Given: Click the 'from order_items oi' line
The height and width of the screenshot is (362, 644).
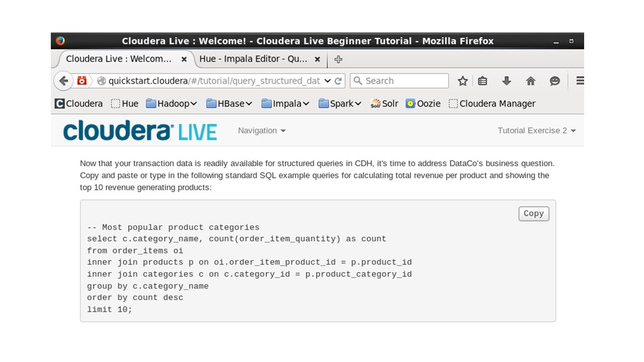Looking at the screenshot, I should [x=135, y=250].
